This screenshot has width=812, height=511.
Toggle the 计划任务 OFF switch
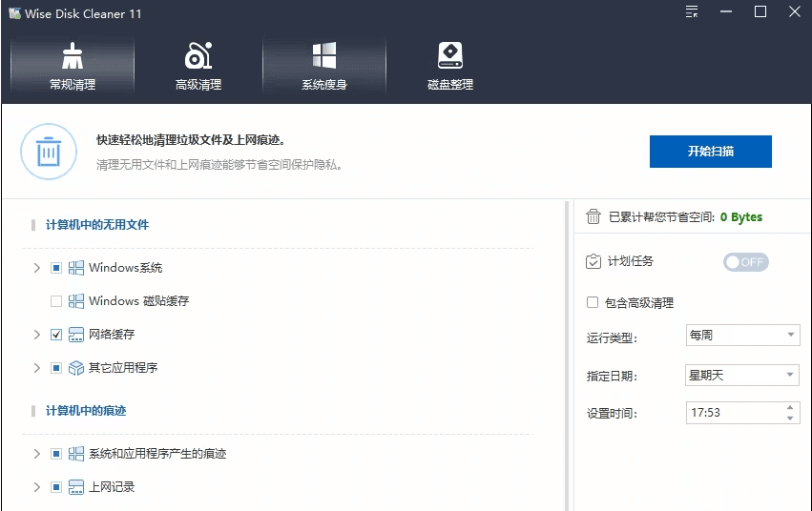tap(745, 262)
